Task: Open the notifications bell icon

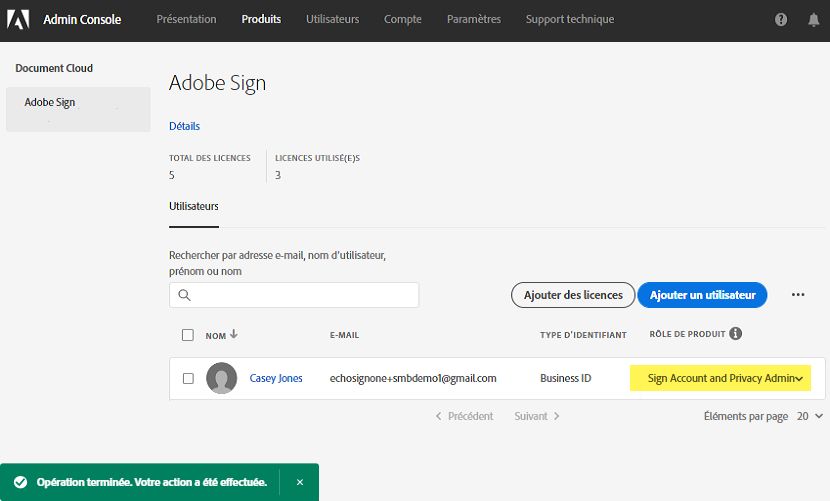Action: coord(813,20)
